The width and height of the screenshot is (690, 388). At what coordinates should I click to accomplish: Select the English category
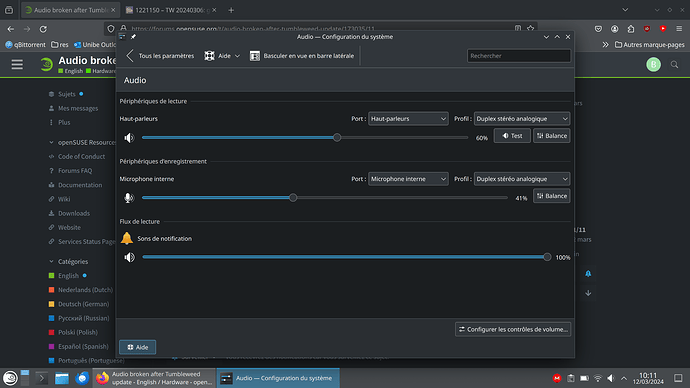point(68,276)
